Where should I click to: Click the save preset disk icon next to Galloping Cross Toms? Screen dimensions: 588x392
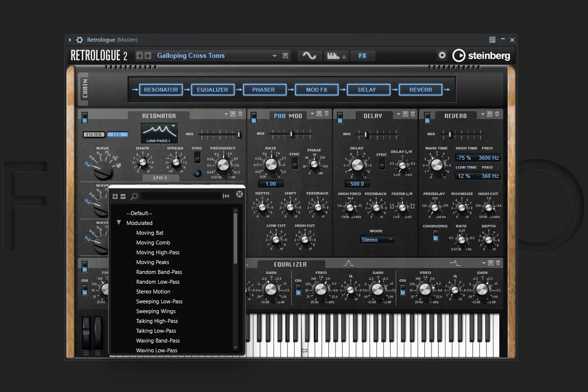[x=286, y=56]
